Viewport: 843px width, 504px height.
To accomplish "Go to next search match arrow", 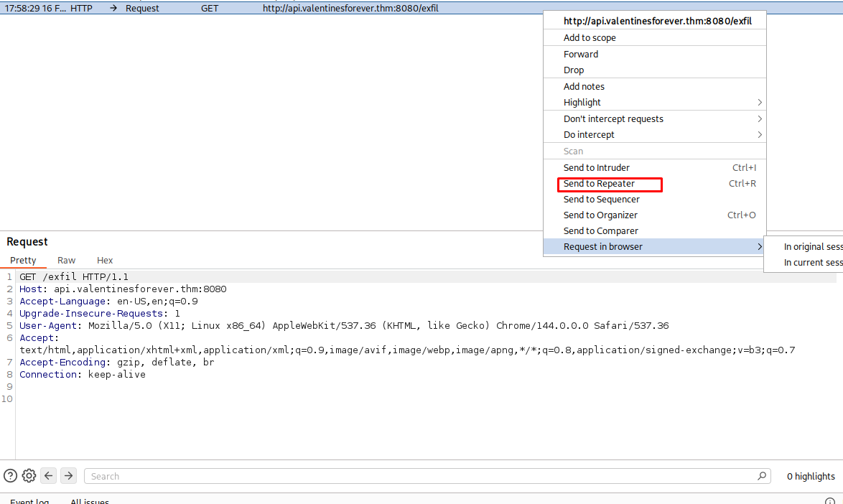I will click(x=68, y=475).
